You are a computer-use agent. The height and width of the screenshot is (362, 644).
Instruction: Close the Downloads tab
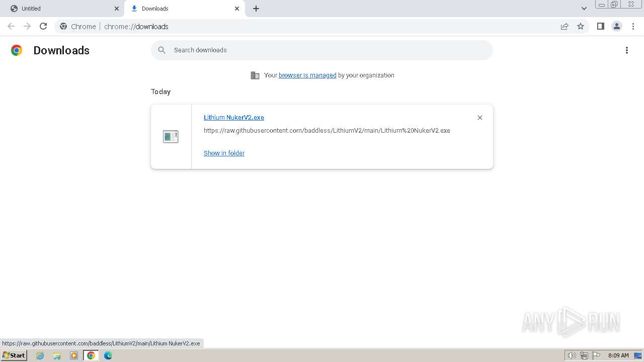tap(237, 9)
